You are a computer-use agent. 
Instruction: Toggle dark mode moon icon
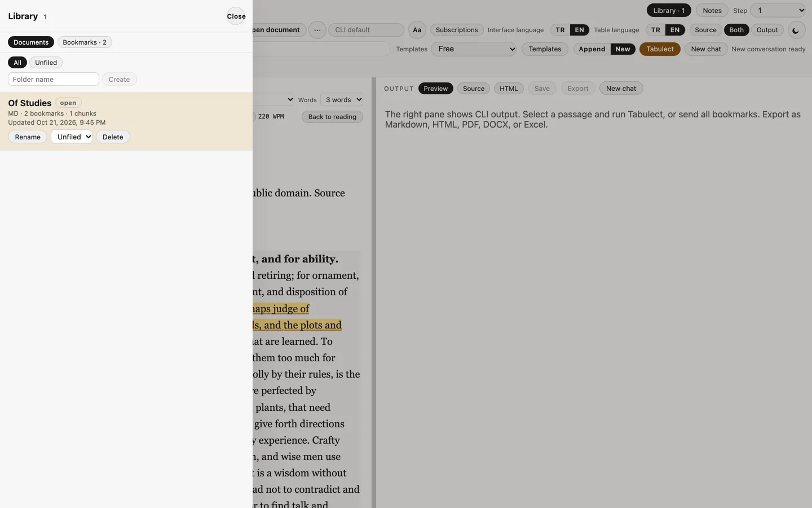coord(796,30)
